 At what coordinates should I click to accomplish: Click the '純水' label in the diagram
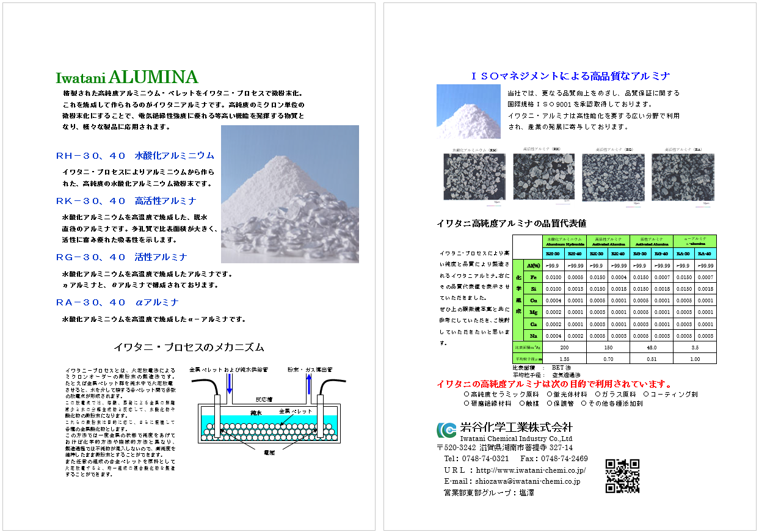coord(255,413)
